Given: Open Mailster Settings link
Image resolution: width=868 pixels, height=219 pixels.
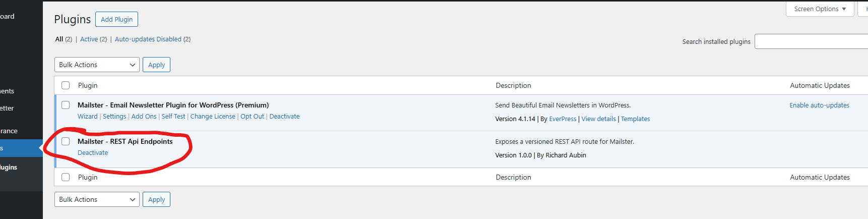Looking at the screenshot, I should pyautogui.click(x=114, y=117).
